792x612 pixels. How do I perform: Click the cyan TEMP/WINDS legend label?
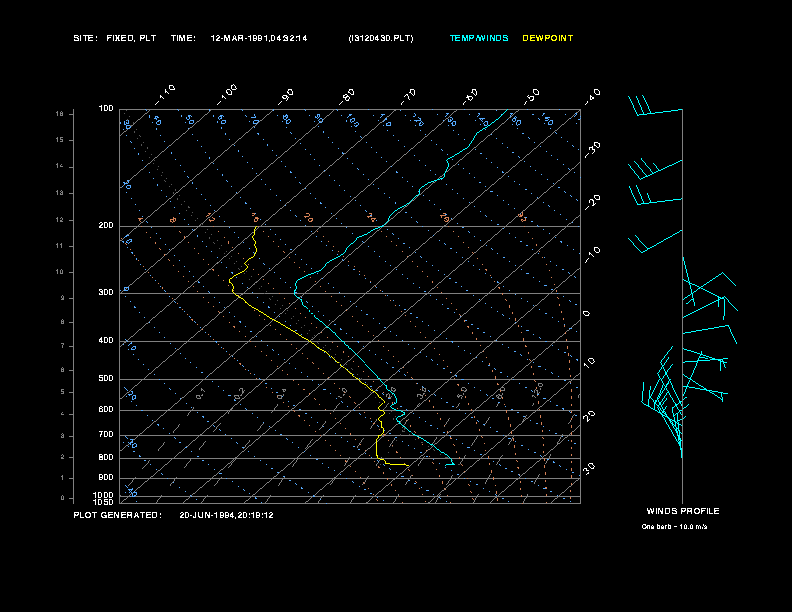point(479,38)
